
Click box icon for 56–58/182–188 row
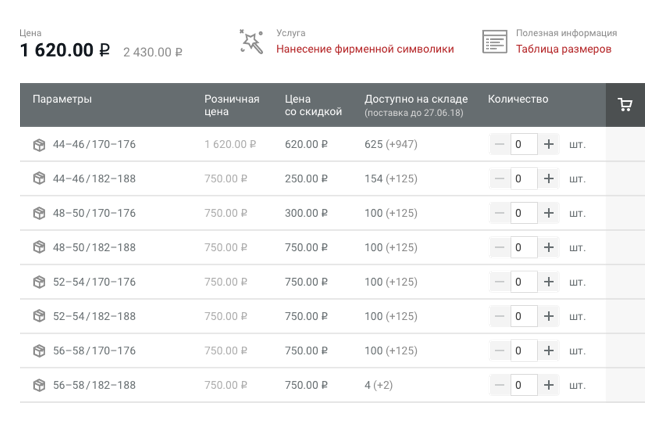(x=39, y=385)
